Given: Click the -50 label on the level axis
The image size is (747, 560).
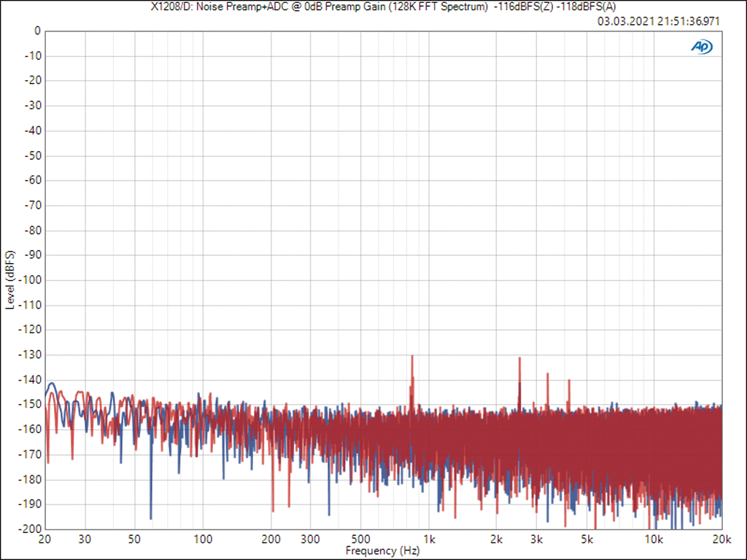Looking at the screenshot, I should 34,156.
